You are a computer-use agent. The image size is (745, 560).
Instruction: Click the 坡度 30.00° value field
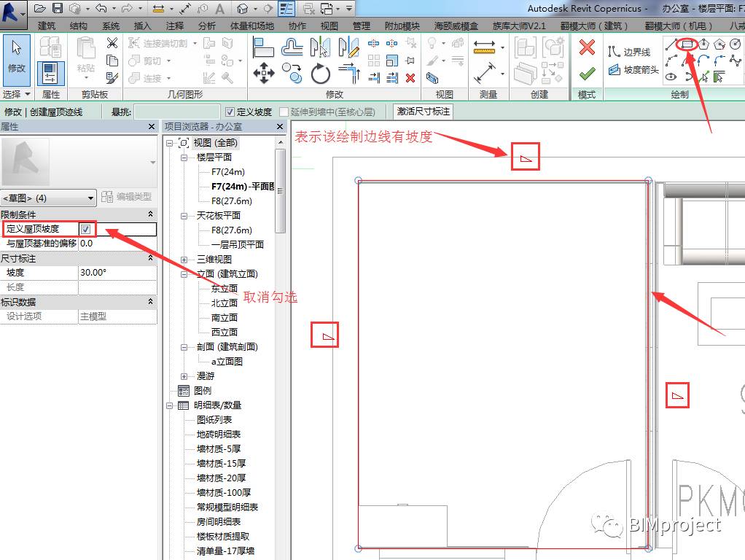point(117,273)
